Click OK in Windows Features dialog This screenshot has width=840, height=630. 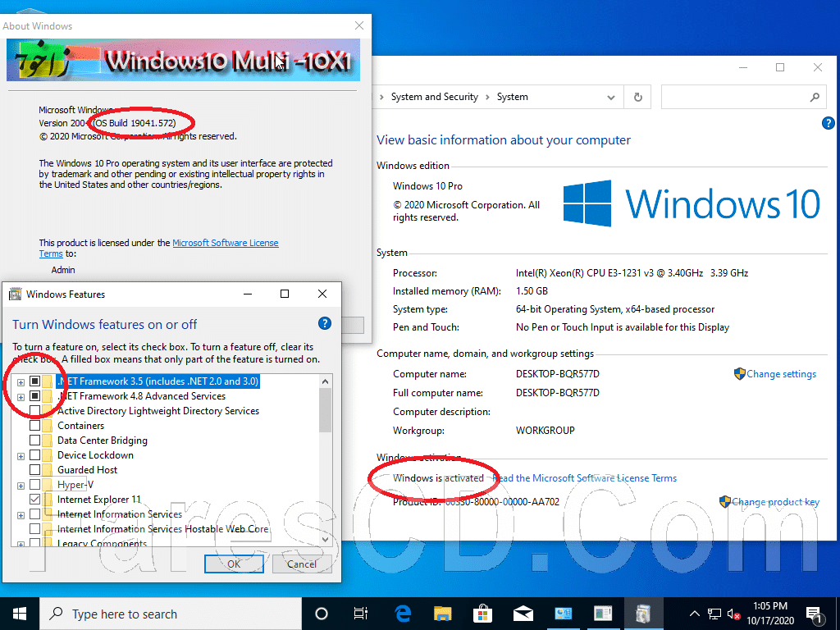(x=234, y=564)
